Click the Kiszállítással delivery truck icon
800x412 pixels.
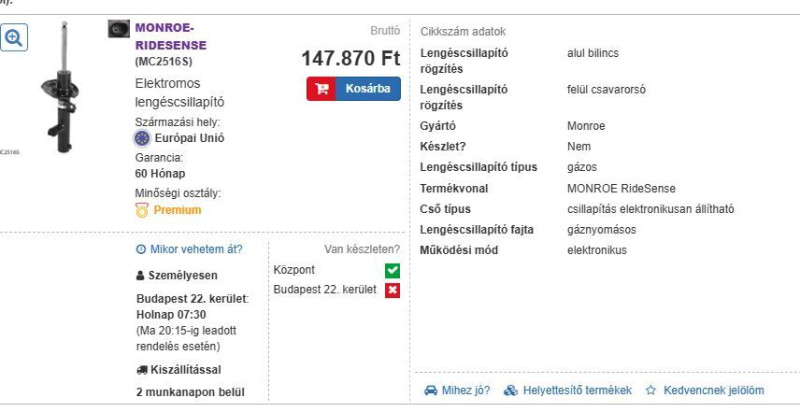(142, 370)
